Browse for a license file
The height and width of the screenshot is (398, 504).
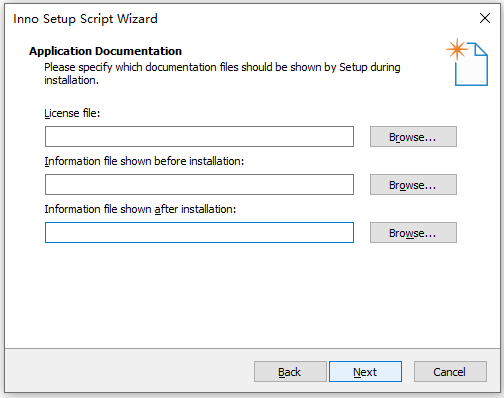413,136
